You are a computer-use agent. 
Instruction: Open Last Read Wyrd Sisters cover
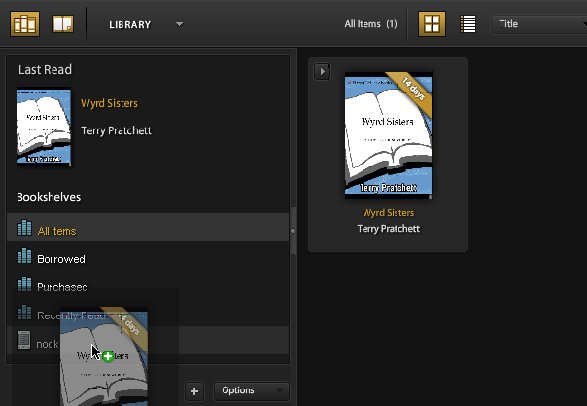(x=44, y=126)
